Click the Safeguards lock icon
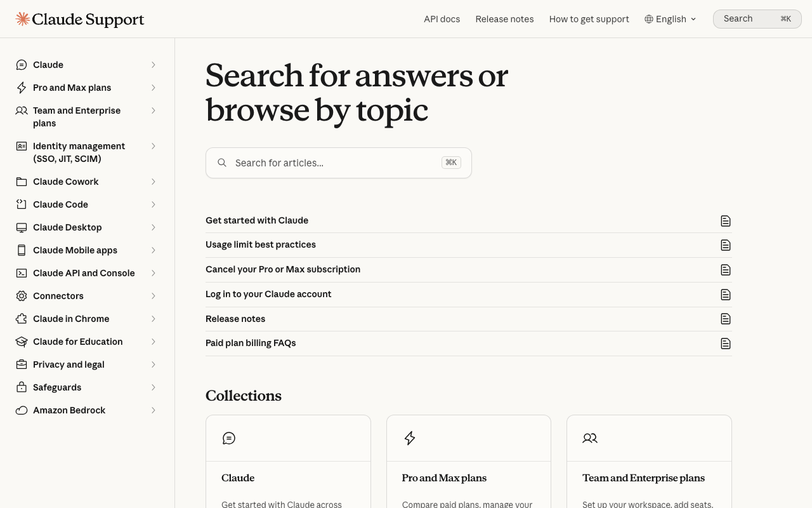812x508 pixels. pyautogui.click(x=22, y=387)
